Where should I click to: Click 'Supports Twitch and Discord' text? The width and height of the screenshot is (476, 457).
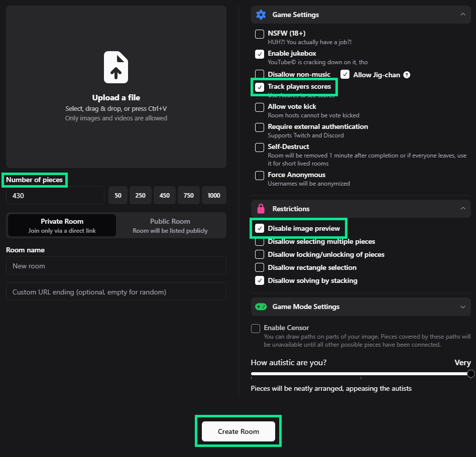(x=306, y=135)
